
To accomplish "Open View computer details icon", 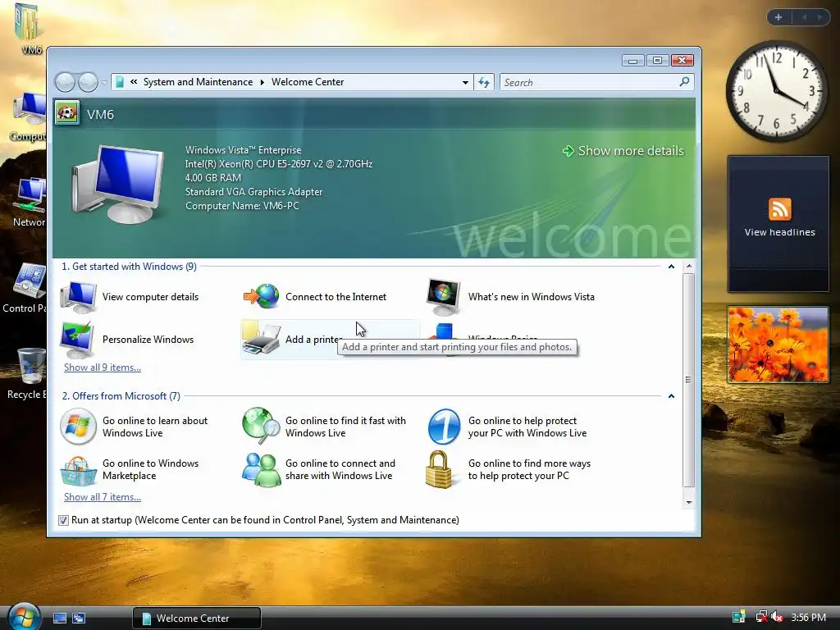I will pyautogui.click(x=78, y=297).
